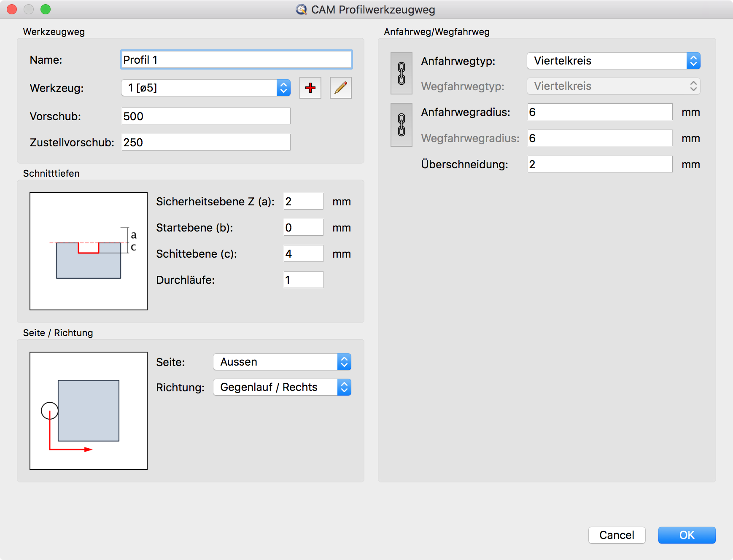Image resolution: width=733 pixels, height=560 pixels.
Task: Open the Anfahrwegtyp dropdown
Action: point(613,61)
